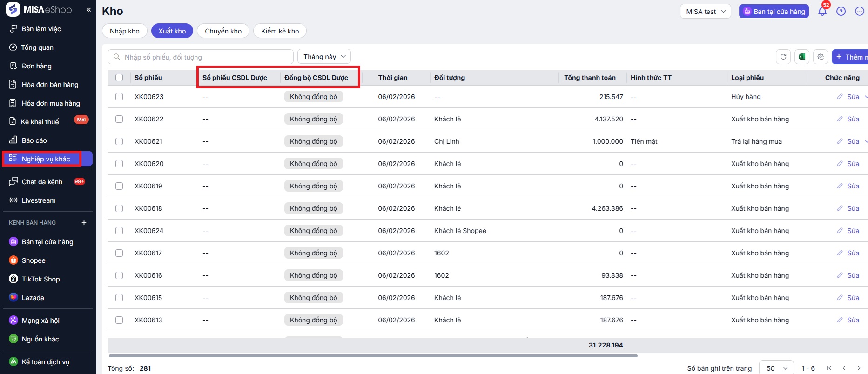Click Khách lẻ Shopee cell
Screen dimensions: 868x374
460,231
